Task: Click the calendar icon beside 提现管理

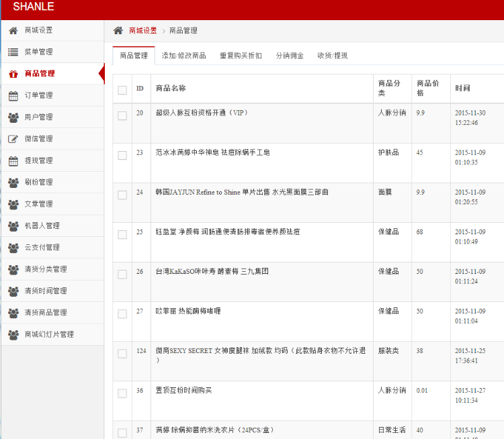Action: tap(13, 161)
